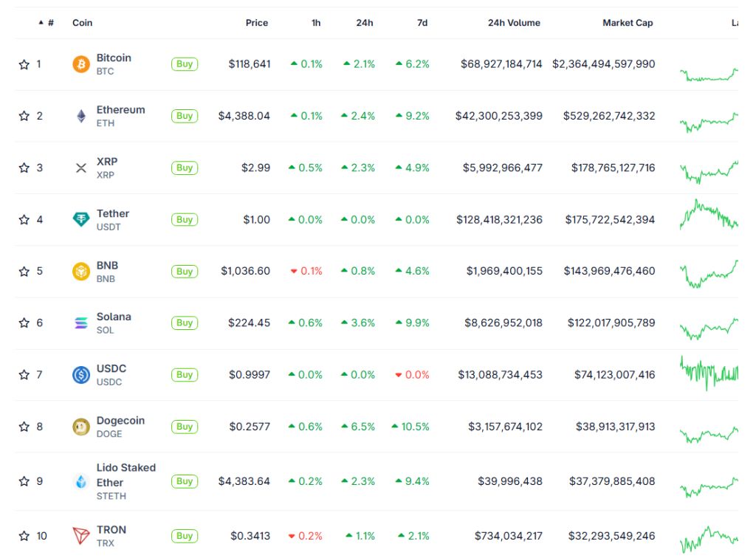756x558 pixels.
Task: Toggle the watchlist star for Solana
Action: pos(24,322)
